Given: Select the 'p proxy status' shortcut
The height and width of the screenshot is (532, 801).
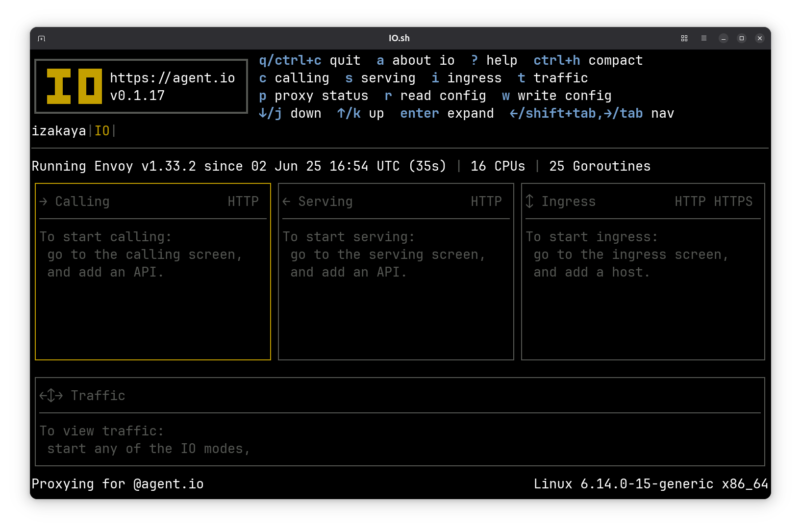Looking at the screenshot, I should tap(314, 96).
